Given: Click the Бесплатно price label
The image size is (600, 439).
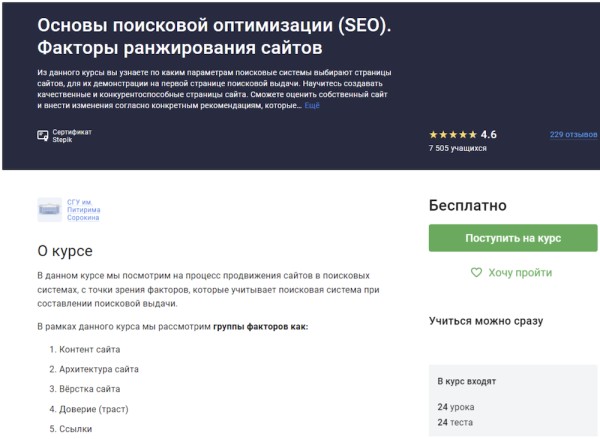Looking at the screenshot, I should click(467, 205).
